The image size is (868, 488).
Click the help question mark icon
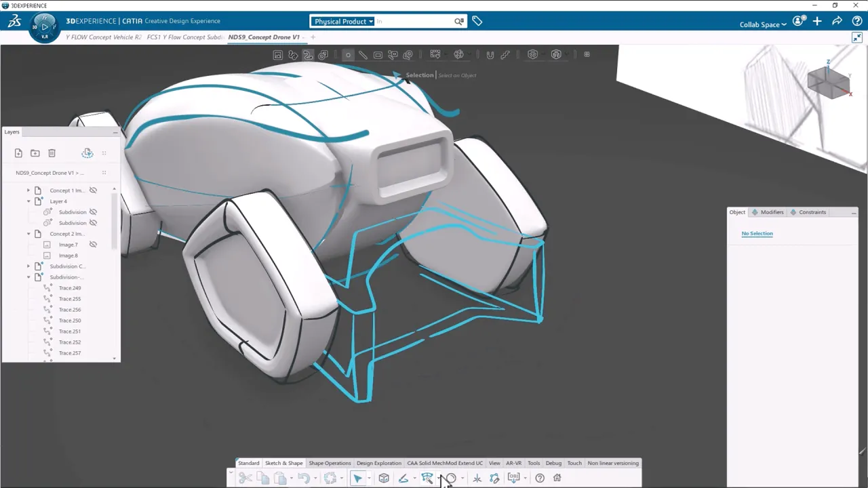pos(540,478)
